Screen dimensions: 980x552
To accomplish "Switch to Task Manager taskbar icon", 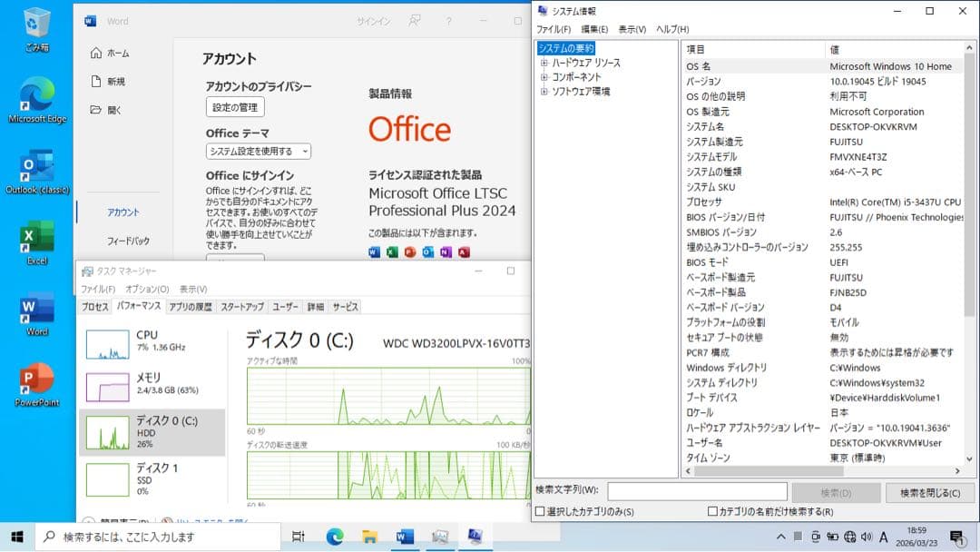I will pos(440,537).
